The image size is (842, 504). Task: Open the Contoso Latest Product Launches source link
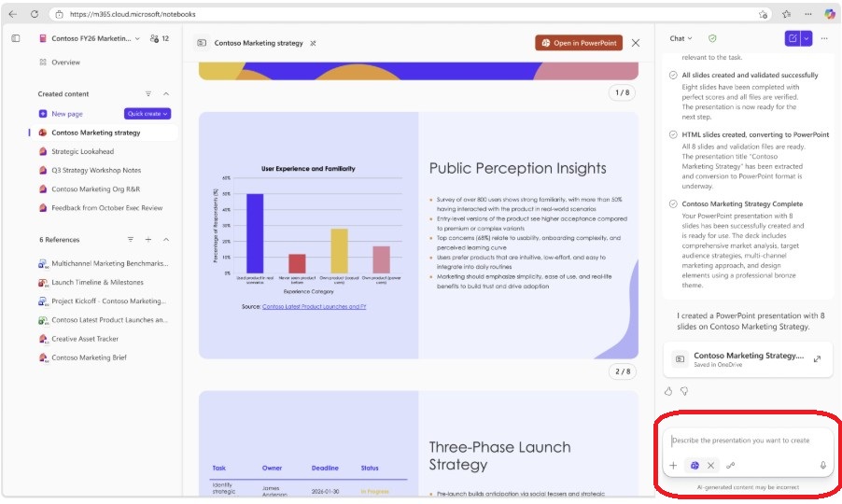point(315,306)
